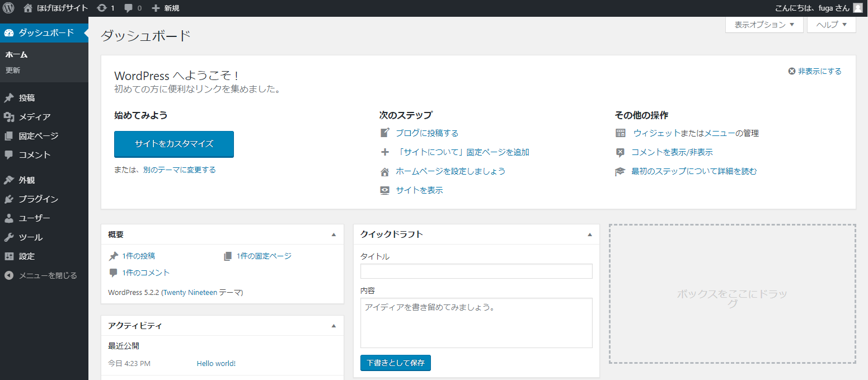
Task: Click the 新規 plus icon
Action: pos(157,8)
